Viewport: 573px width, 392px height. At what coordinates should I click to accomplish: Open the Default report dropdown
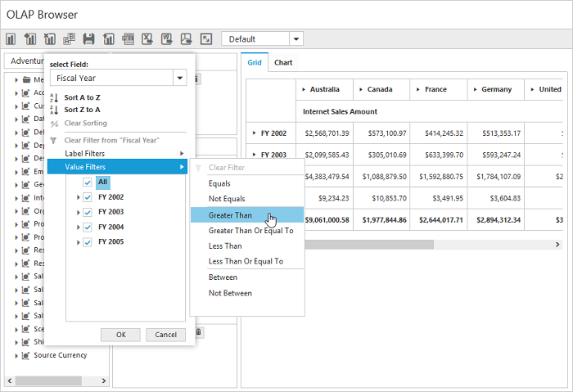click(296, 39)
